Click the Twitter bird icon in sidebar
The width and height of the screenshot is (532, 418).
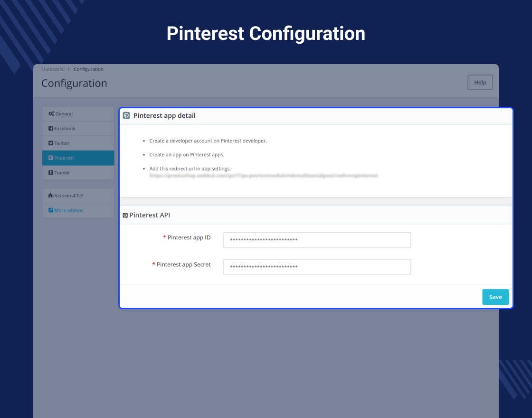pos(50,143)
